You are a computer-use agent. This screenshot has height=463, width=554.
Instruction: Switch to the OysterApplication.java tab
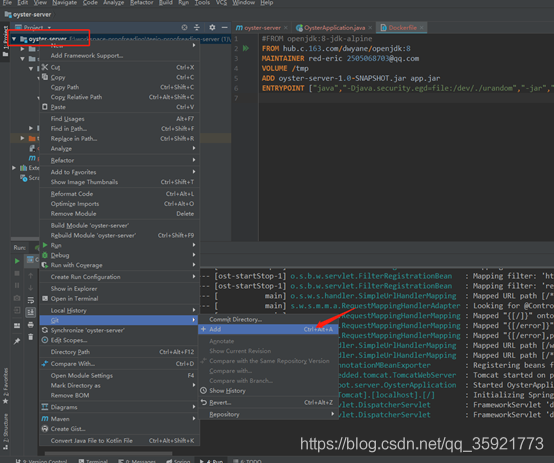[x=334, y=27]
